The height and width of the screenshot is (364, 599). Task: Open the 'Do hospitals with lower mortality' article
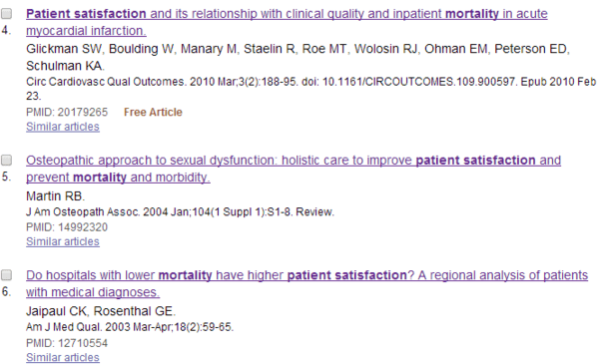point(306,283)
